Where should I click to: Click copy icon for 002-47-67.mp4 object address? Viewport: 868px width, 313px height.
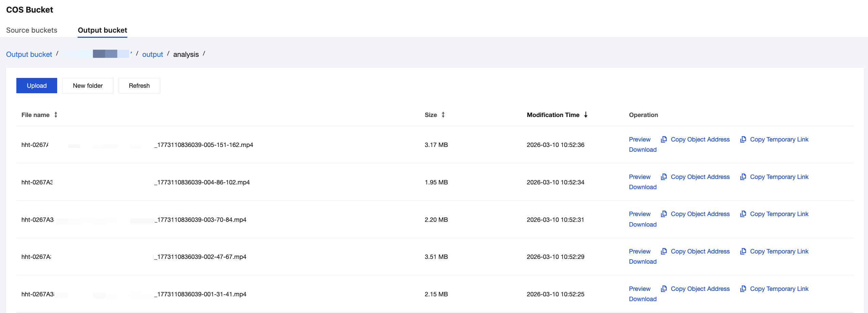[x=663, y=251]
